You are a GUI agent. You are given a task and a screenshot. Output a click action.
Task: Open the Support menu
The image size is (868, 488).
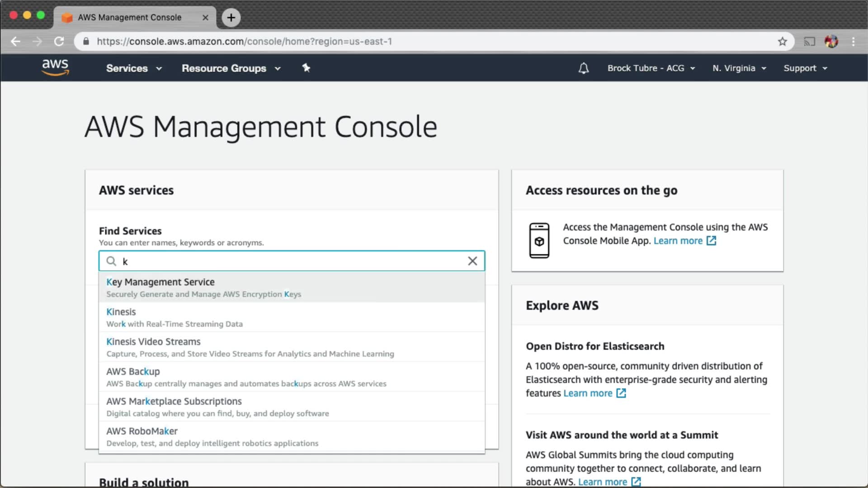pos(805,68)
